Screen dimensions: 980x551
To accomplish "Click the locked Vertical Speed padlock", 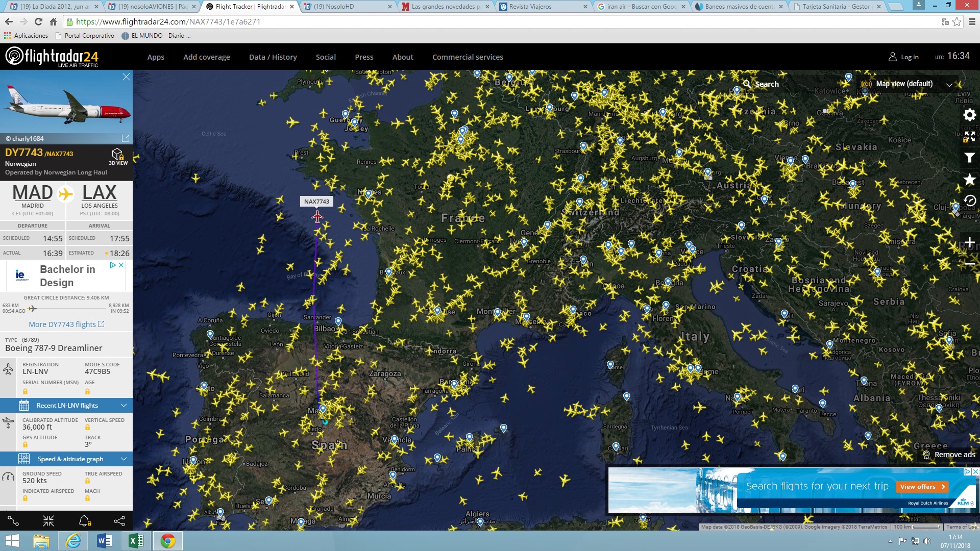I will point(87,428).
